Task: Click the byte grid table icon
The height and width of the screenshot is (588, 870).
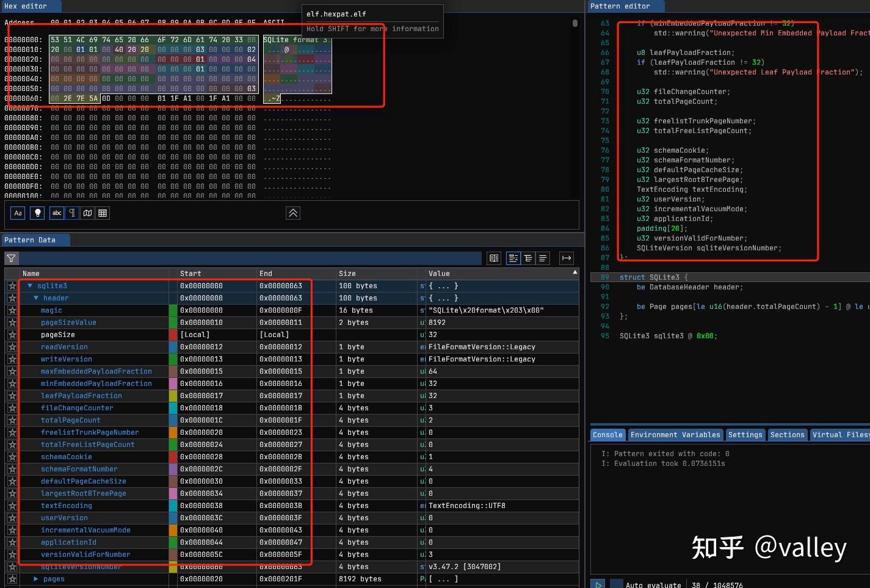Action: tap(102, 212)
